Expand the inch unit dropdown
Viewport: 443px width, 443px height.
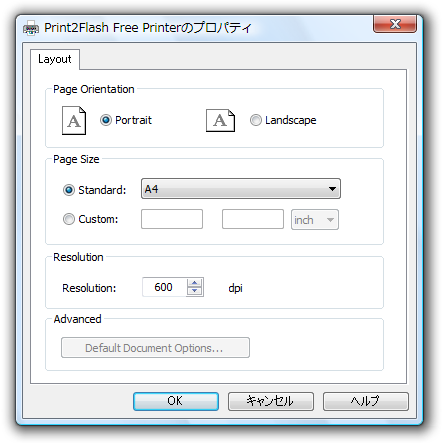click(315, 219)
